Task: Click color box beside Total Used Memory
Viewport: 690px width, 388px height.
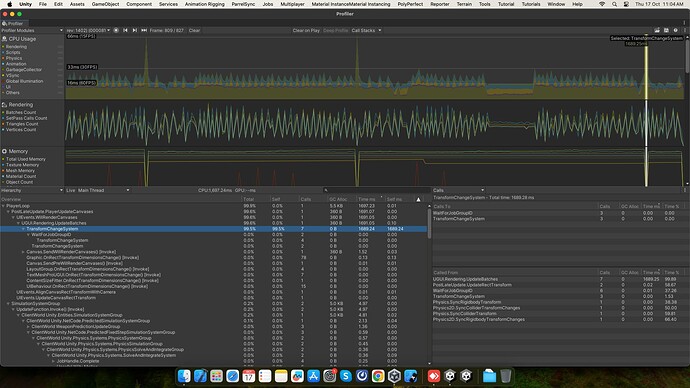Action: (4, 159)
